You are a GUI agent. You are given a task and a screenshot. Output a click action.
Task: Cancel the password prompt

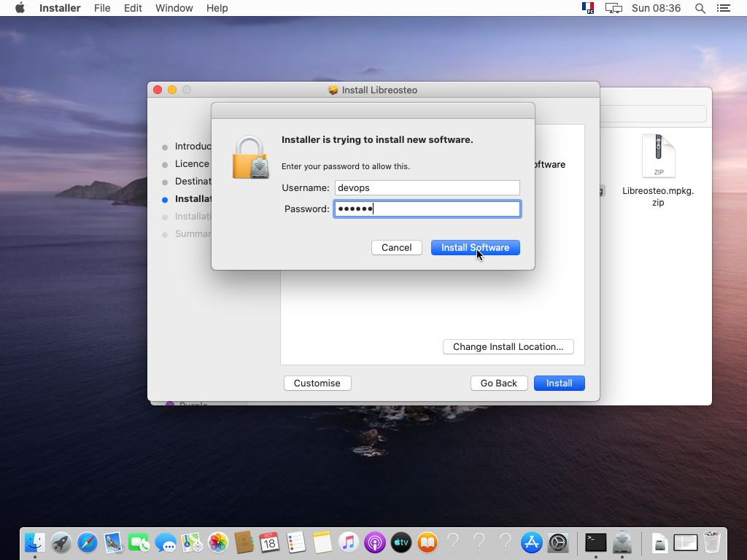tap(396, 248)
